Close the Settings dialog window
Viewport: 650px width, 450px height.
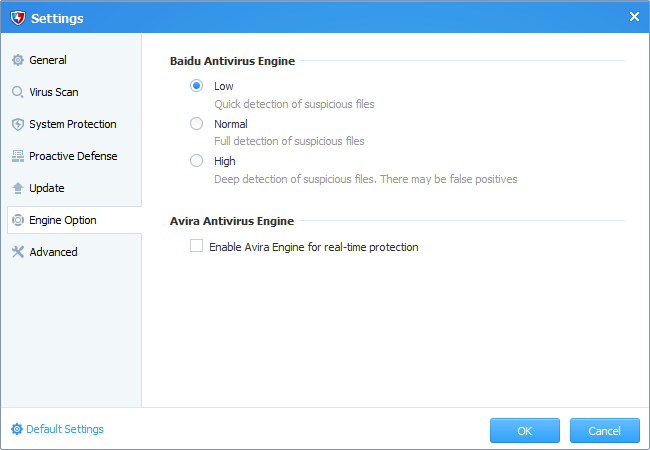pos(634,17)
